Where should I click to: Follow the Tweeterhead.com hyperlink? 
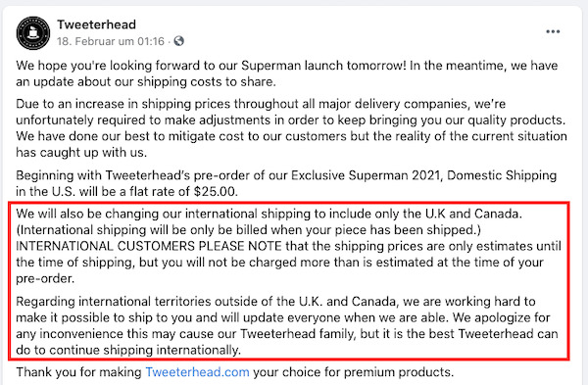point(197,372)
